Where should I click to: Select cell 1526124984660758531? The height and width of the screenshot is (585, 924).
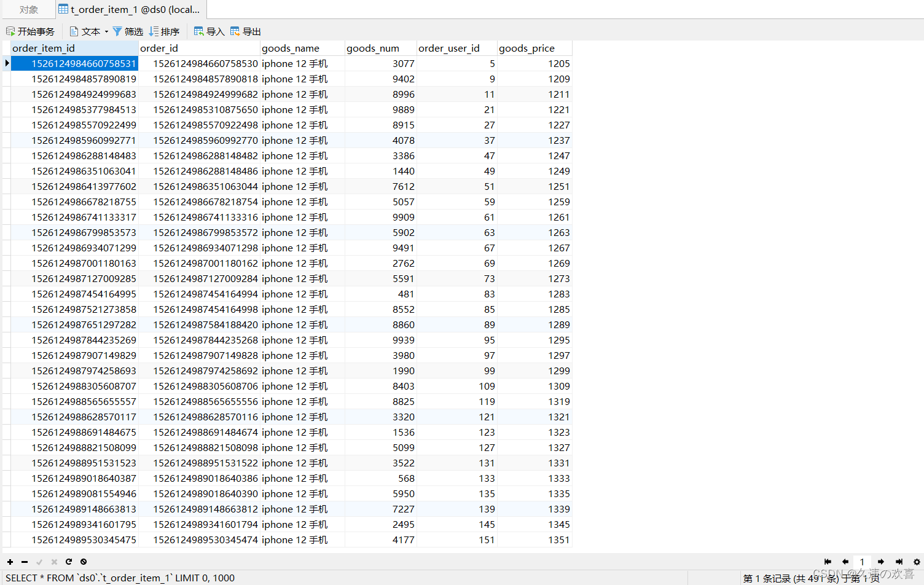[x=74, y=63]
